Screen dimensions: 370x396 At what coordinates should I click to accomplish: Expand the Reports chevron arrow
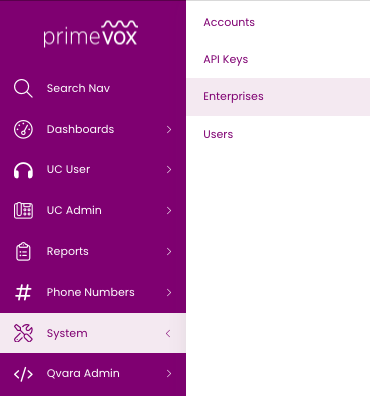click(x=169, y=251)
